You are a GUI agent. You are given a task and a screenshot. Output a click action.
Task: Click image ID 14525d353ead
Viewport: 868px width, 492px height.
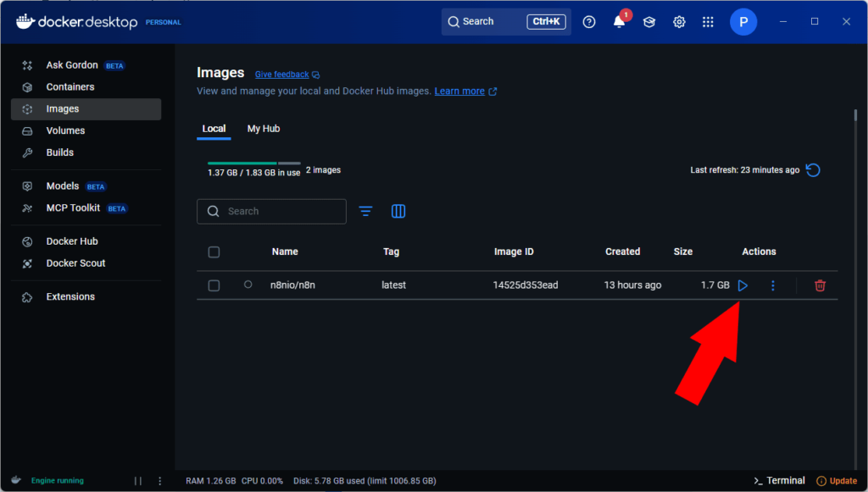coord(526,285)
